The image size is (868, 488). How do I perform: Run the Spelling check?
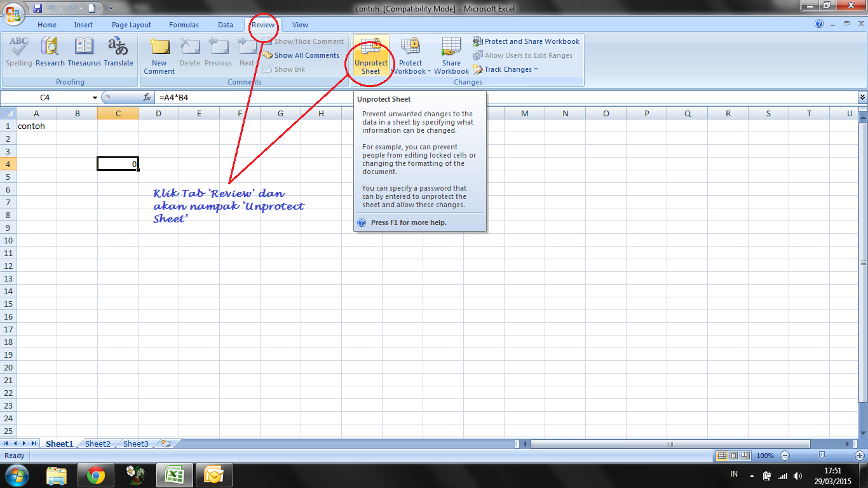click(x=19, y=51)
